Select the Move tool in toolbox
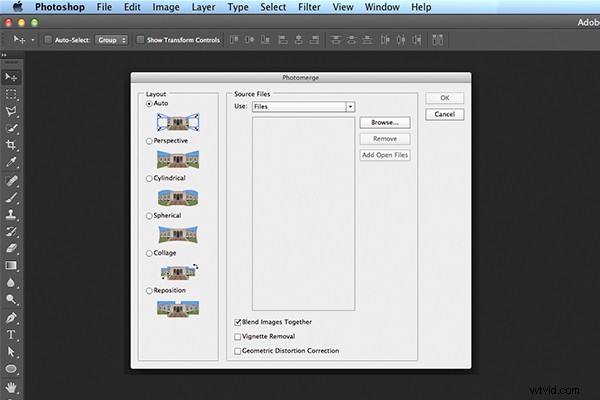The image size is (600, 400). point(11,77)
